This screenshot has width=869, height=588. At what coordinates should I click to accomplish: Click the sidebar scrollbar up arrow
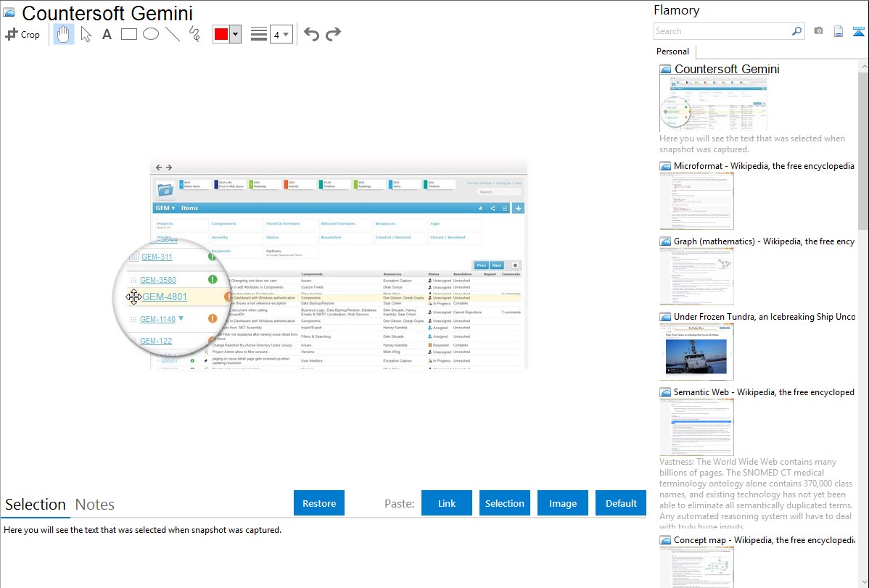coord(864,66)
